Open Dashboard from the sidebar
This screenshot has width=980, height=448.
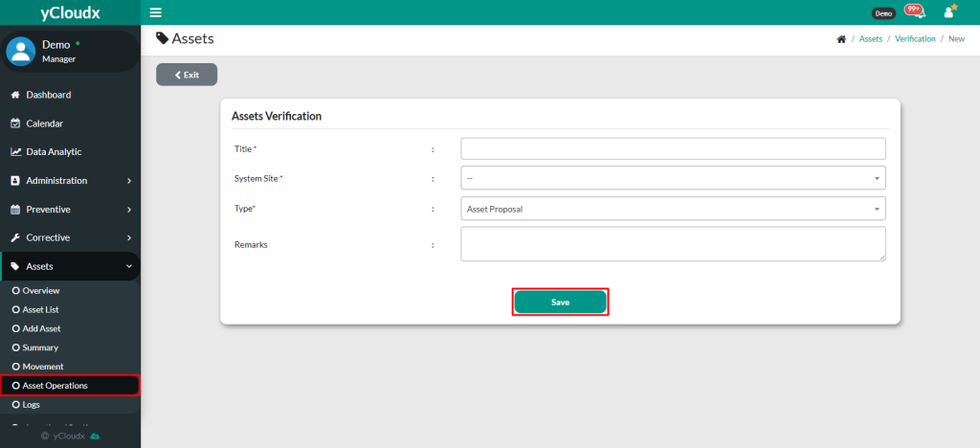[x=48, y=95]
